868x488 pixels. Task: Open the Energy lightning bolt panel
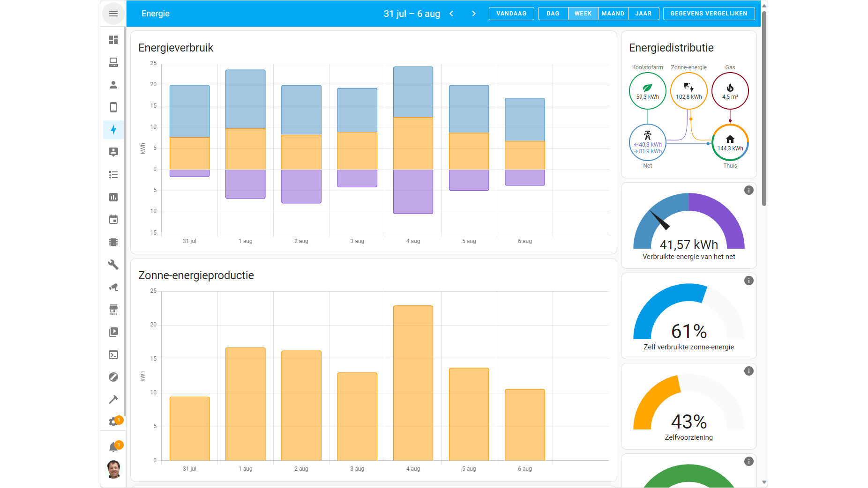tap(113, 130)
